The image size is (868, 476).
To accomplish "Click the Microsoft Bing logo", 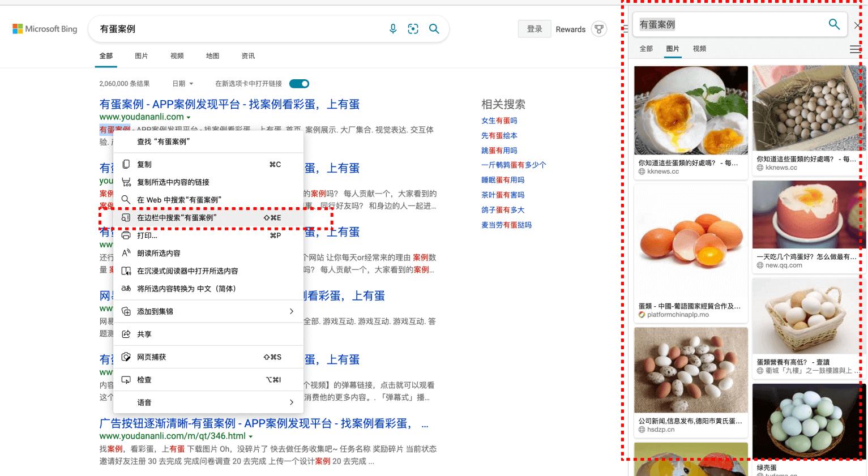I will [x=45, y=29].
